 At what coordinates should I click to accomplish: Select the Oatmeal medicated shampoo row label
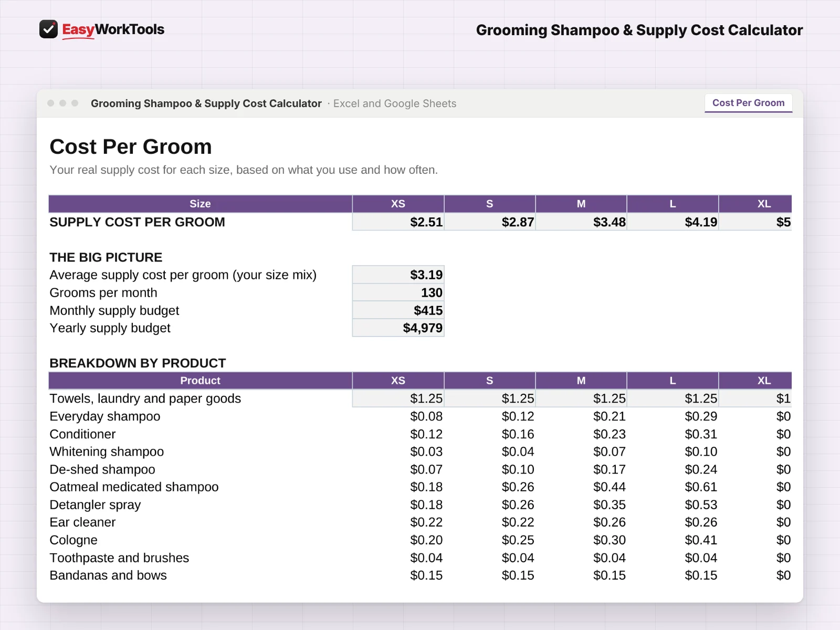pyautogui.click(x=134, y=487)
